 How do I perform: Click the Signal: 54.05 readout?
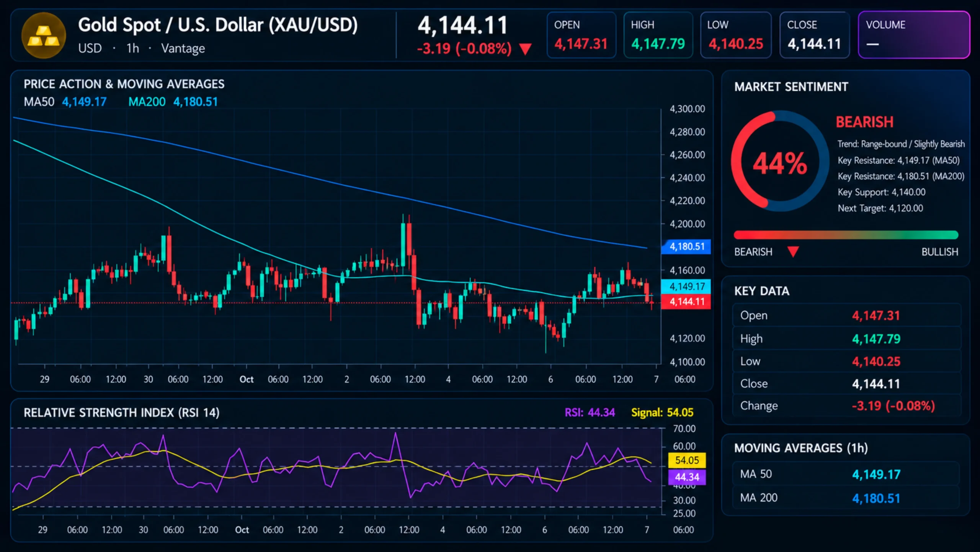click(x=662, y=413)
